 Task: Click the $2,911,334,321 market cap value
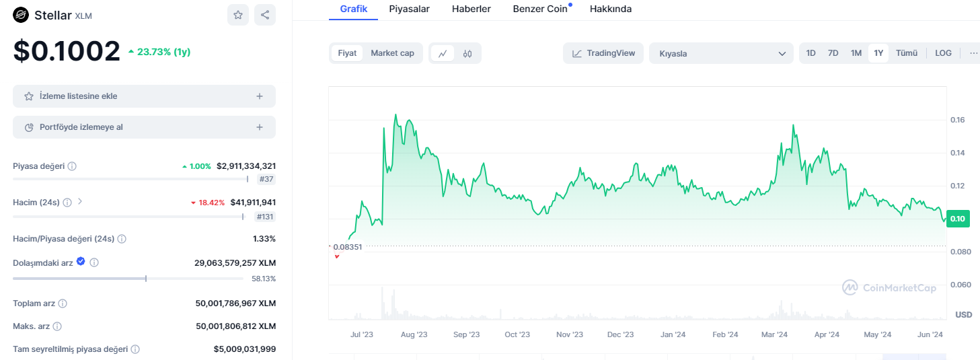pos(246,166)
